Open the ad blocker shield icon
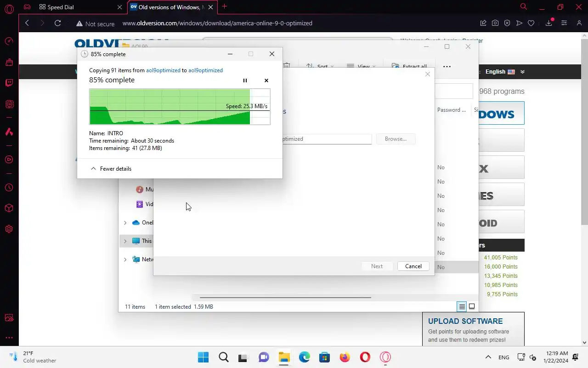The width and height of the screenshot is (588, 368). click(x=507, y=23)
